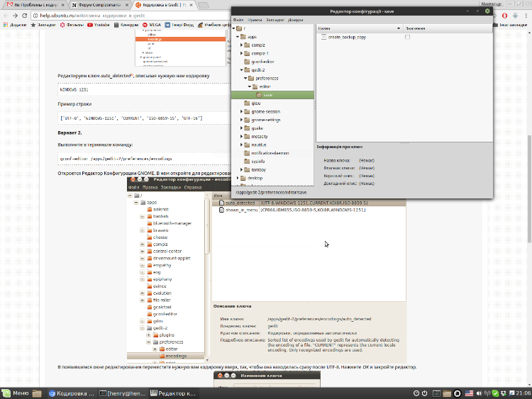The height and width of the screenshot is (399, 532).
Task: Toggle the create_backup_copy value checkbox
Action: [x=407, y=37]
